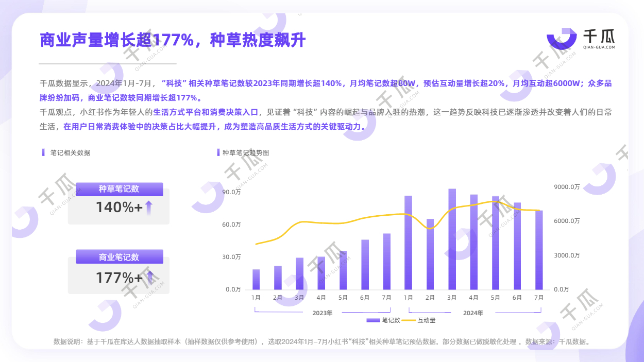Click the 2023年 7月 bar
Viewport: 644px width, 362px height.
tap(387, 262)
